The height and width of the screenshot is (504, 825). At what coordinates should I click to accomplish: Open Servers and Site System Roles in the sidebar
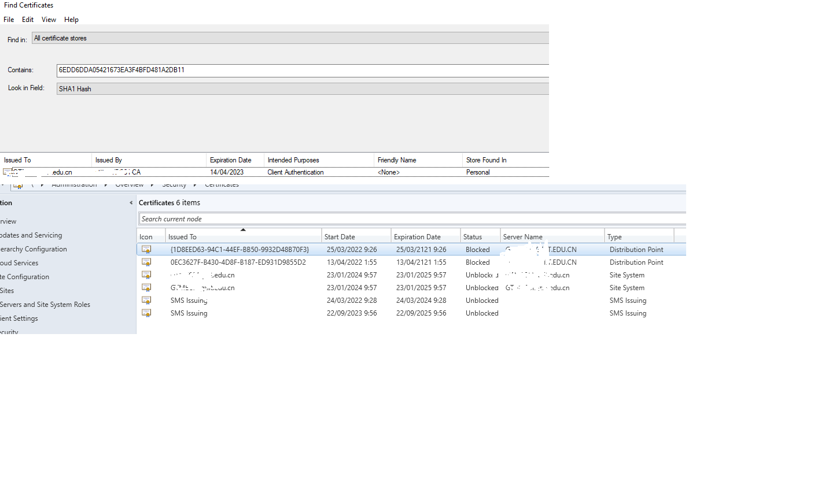pos(46,304)
